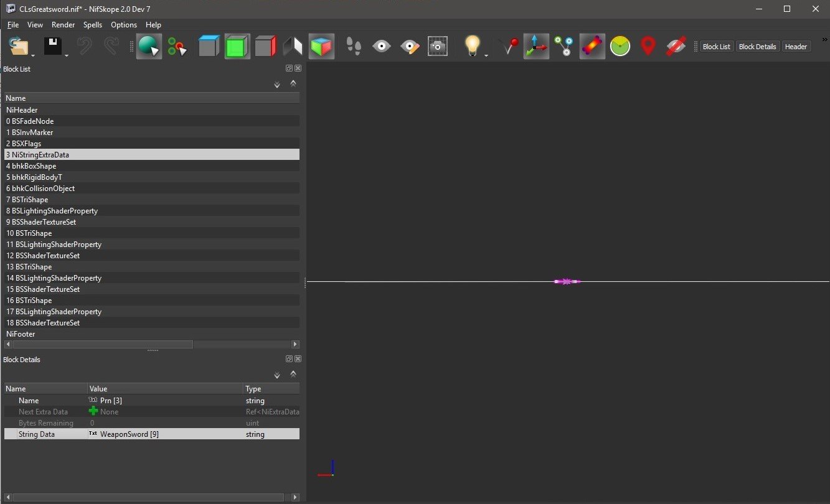Click the green plus Next Extra Data icon
The height and width of the screenshot is (504, 830).
93,411
